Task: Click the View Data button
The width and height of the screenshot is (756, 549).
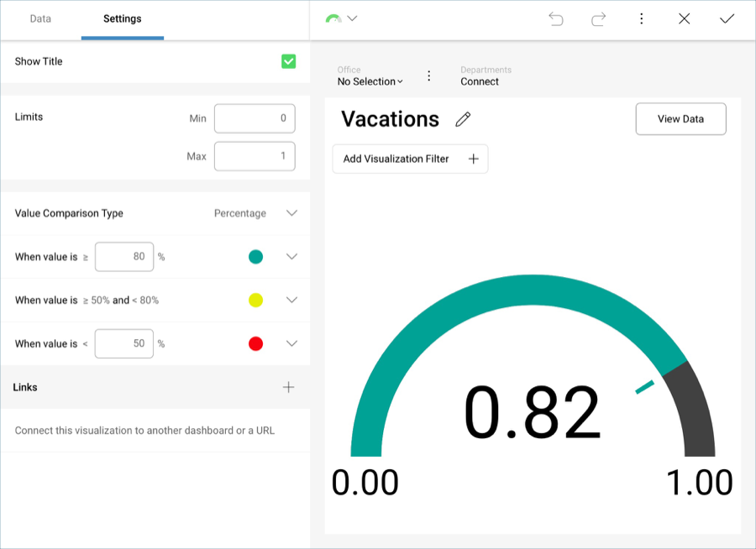Action: [680, 119]
